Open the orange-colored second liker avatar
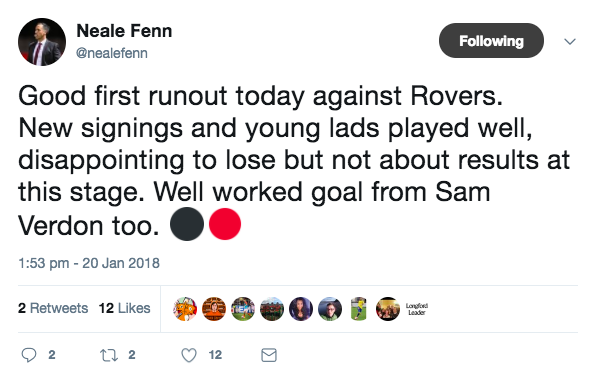The width and height of the screenshot is (597, 387). (x=214, y=309)
